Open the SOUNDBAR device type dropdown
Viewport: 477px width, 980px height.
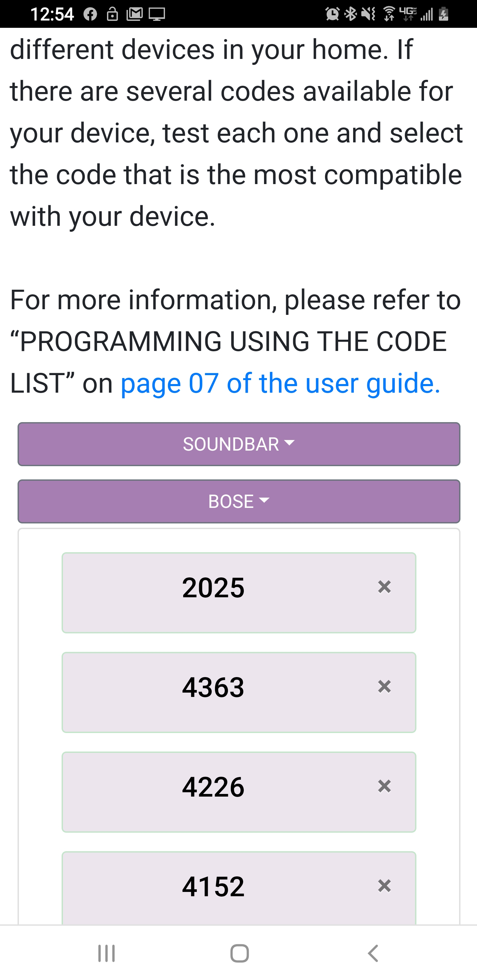click(239, 444)
